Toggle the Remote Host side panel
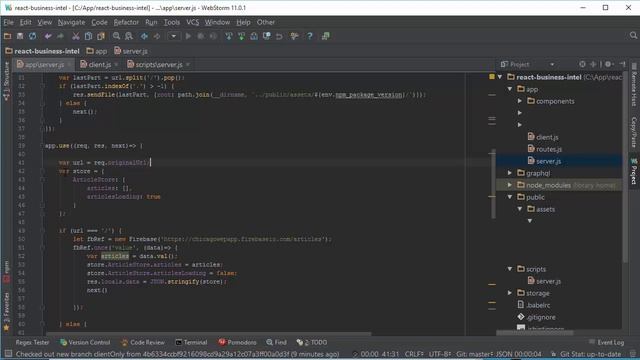This screenshot has height=360, width=640. [x=634, y=85]
